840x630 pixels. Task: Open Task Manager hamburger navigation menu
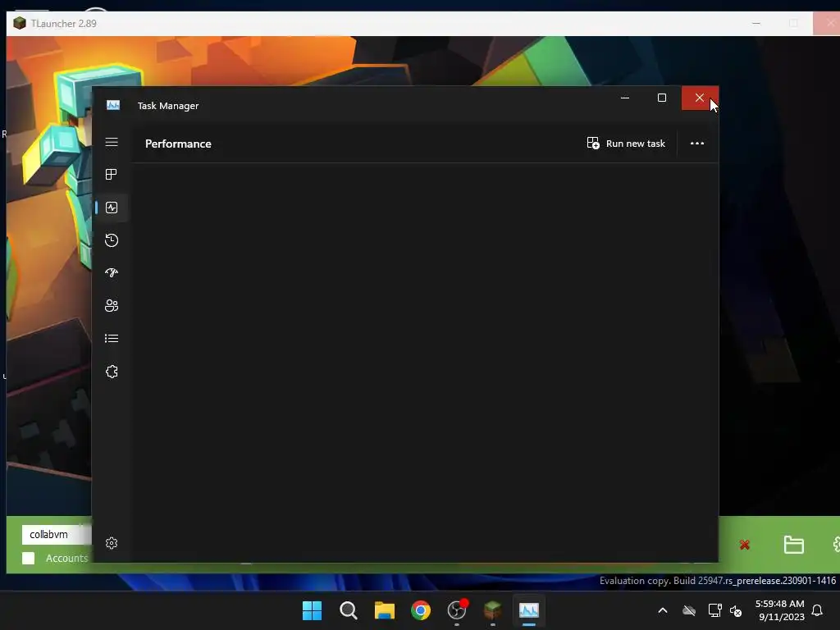112,142
